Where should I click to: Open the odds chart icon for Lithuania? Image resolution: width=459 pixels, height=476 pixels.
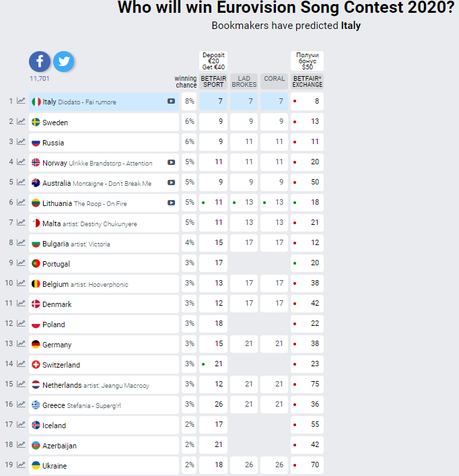[21, 202]
